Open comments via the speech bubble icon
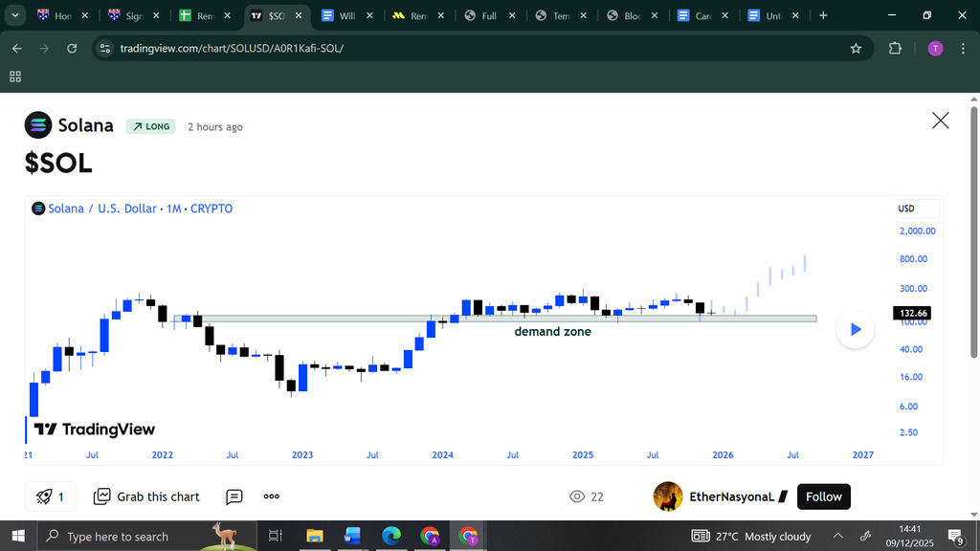The height and width of the screenshot is (551, 980). (234, 496)
